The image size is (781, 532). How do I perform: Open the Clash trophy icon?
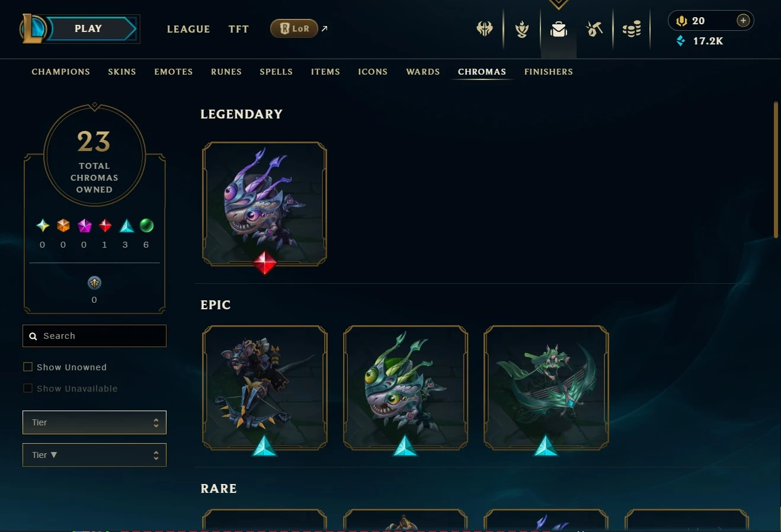tap(521, 28)
